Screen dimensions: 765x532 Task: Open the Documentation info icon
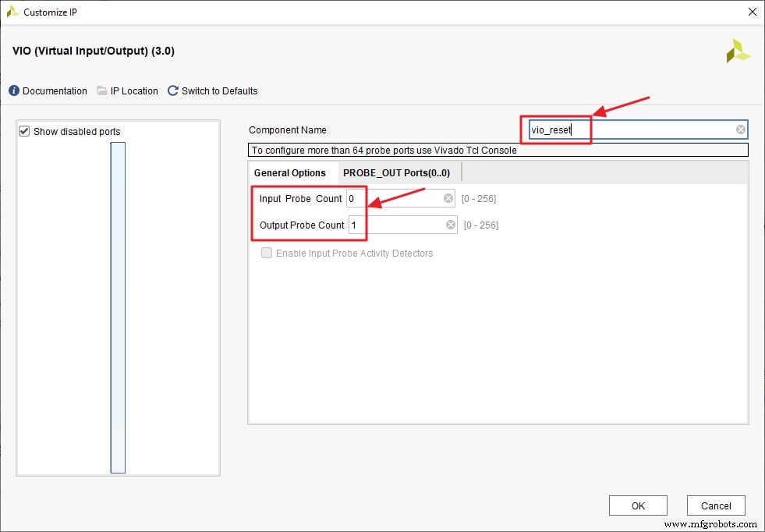[13, 90]
